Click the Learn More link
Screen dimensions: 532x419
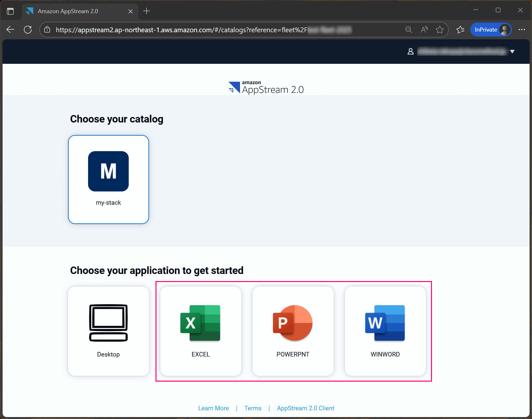(214, 408)
